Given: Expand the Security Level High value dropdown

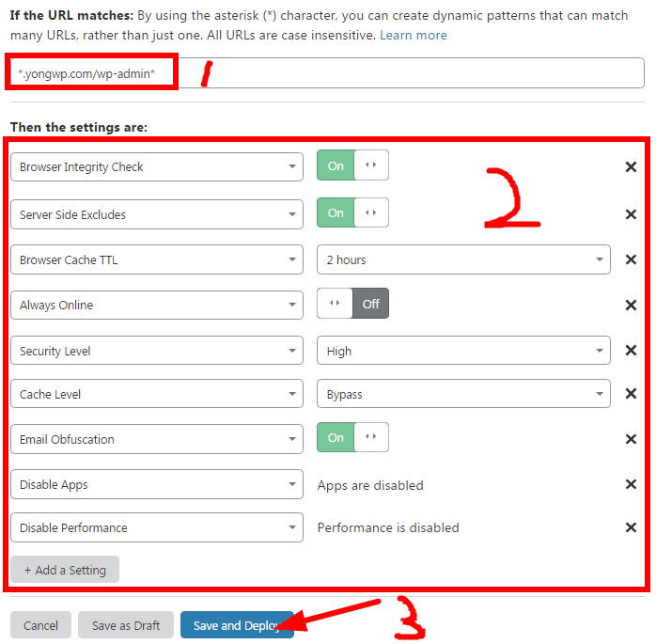Looking at the screenshot, I should (463, 351).
